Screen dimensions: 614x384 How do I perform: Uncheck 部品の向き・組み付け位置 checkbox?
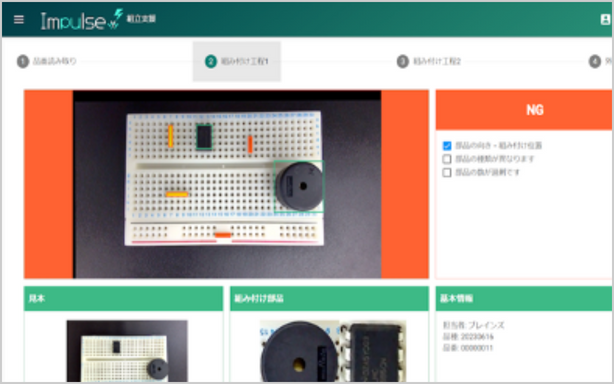(447, 146)
